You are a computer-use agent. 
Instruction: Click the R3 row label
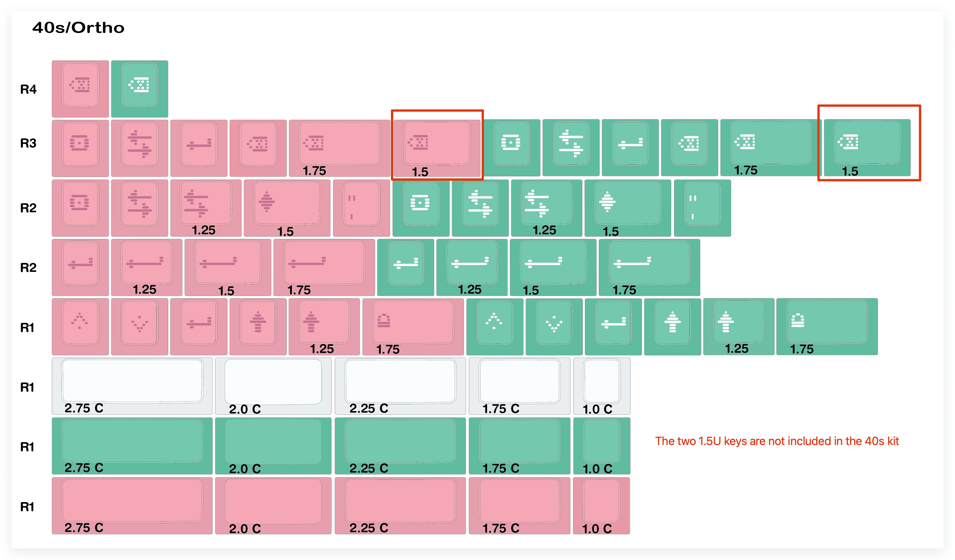point(28,143)
